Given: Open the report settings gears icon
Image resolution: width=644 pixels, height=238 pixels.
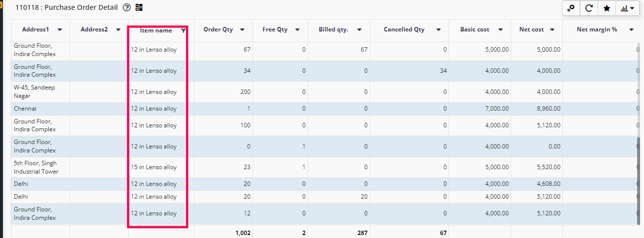Looking at the screenshot, I should [x=571, y=8].
